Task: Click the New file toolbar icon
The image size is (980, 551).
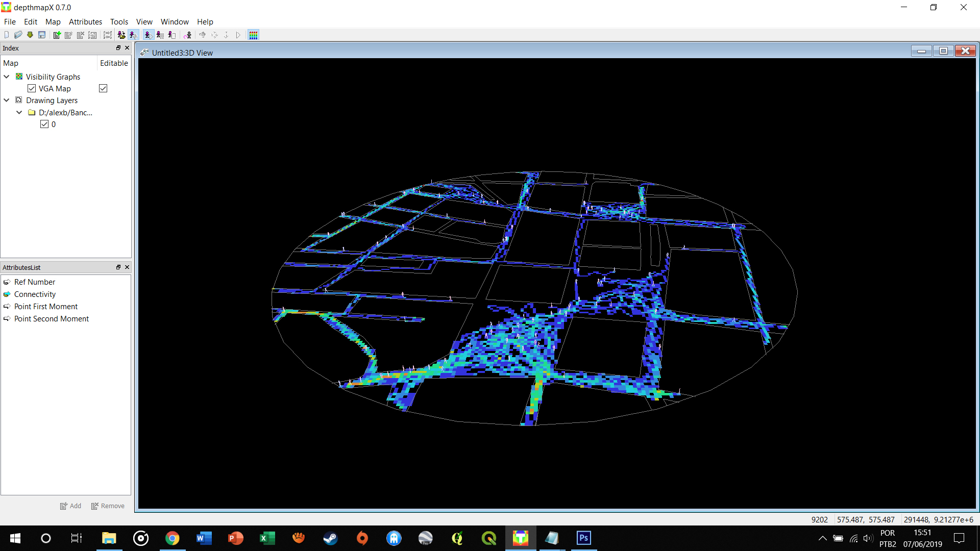Action: 6,35
